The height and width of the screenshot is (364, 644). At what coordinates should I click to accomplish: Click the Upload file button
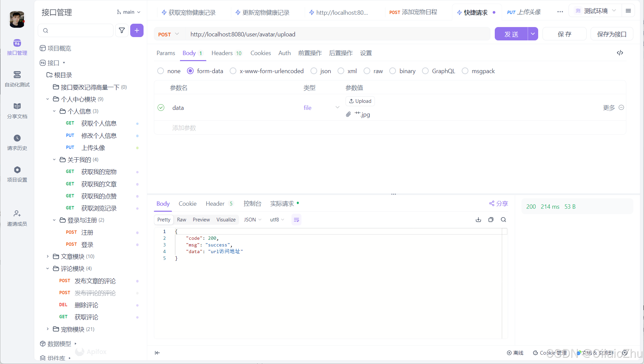point(360,101)
